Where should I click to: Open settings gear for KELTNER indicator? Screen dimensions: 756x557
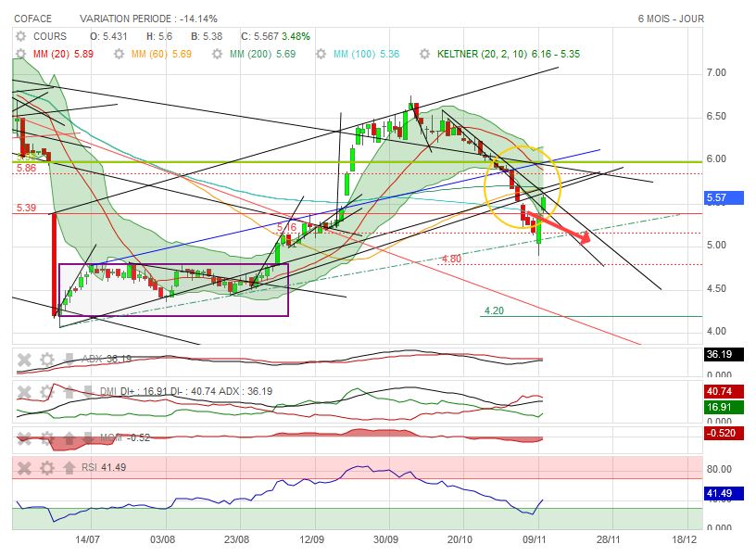[x=424, y=54]
